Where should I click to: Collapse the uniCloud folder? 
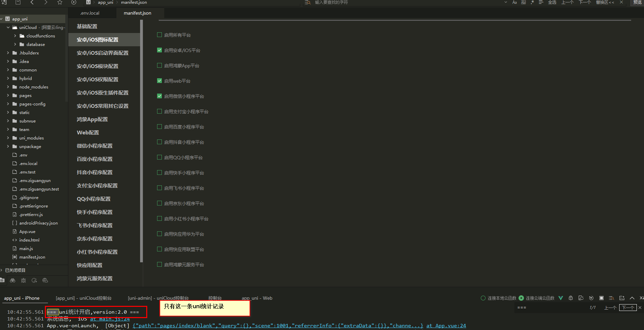tap(8, 27)
